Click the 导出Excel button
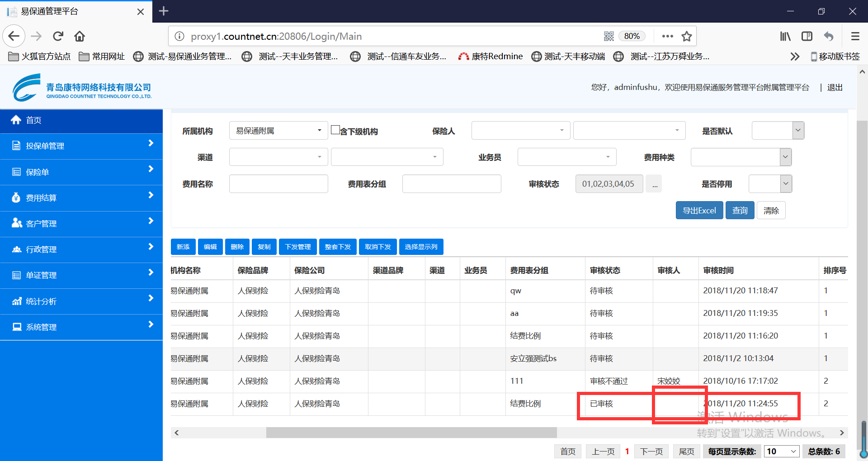868x461 pixels. point(699,211)
